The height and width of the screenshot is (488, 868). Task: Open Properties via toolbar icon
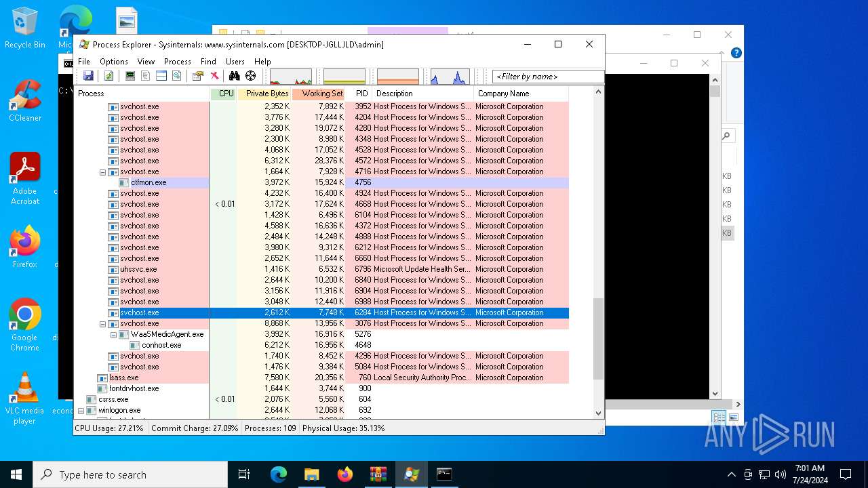pos(198,76)
